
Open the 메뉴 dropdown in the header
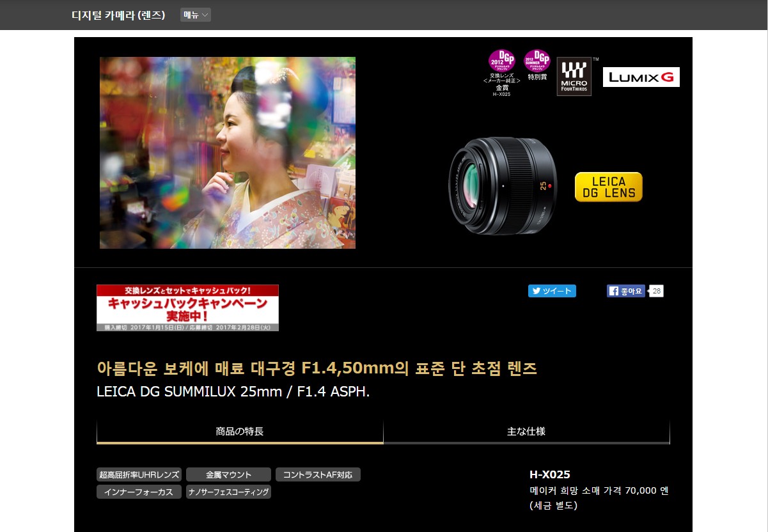195,15
